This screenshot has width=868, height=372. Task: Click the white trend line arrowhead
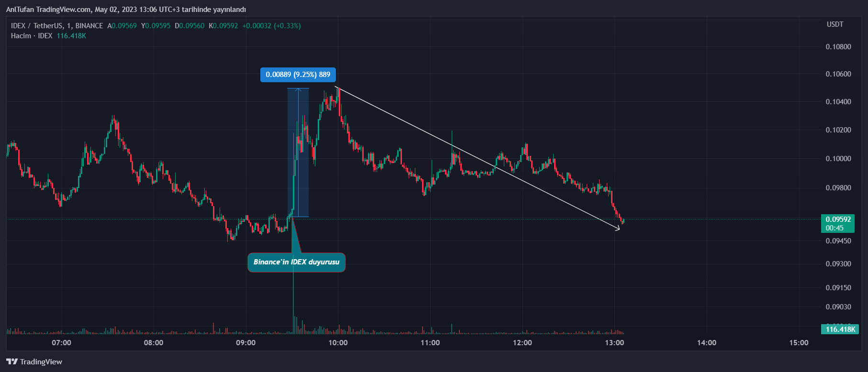click(x=618, y=229)
